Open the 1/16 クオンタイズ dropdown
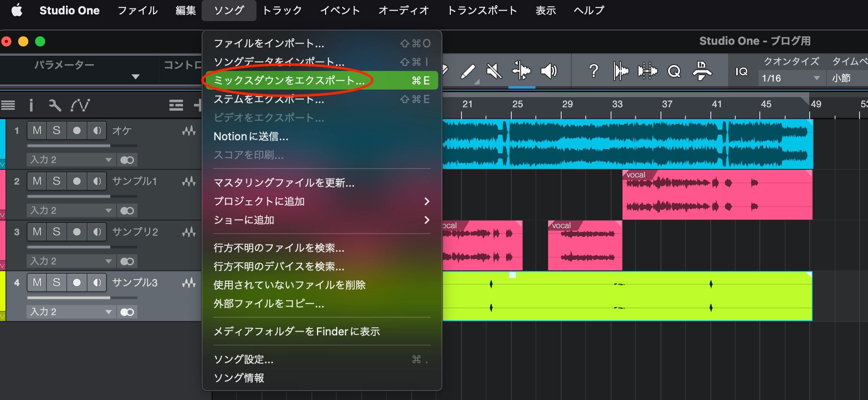The height and width of the screenshot is (400, 868). [x=790, y=78]
